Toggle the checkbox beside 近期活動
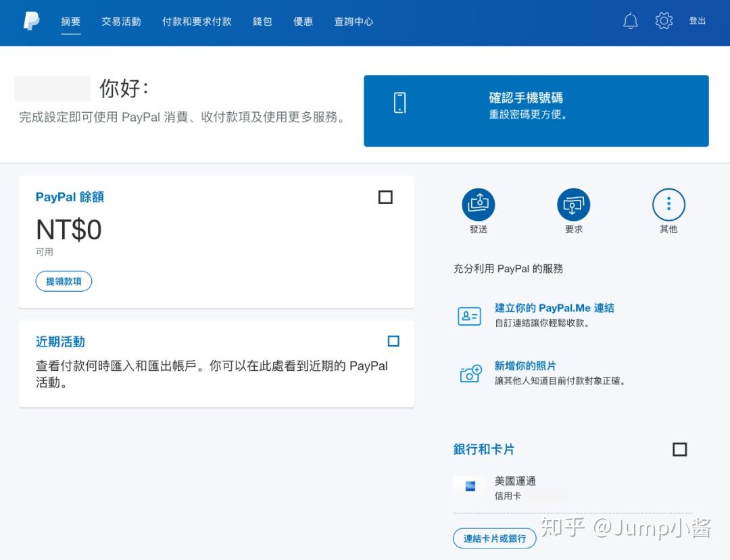The height and width of the screenshot is (560, 730). click(393, 341)
